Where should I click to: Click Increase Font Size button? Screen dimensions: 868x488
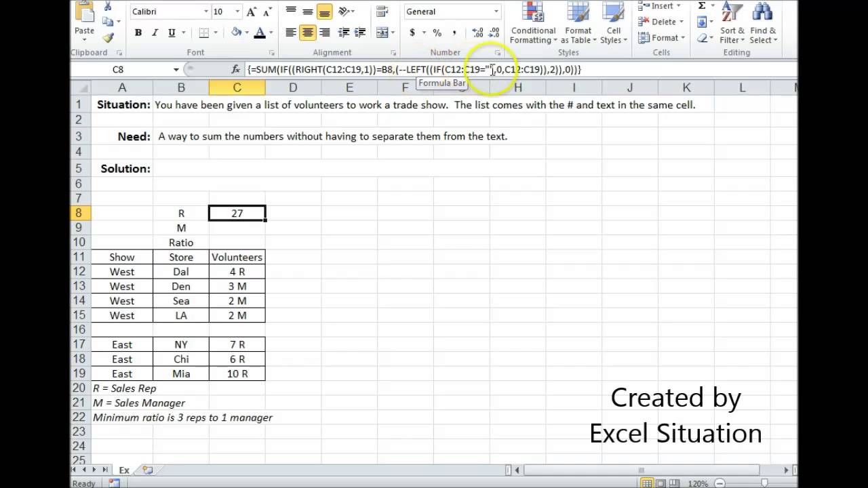click(x=252, y=12)
